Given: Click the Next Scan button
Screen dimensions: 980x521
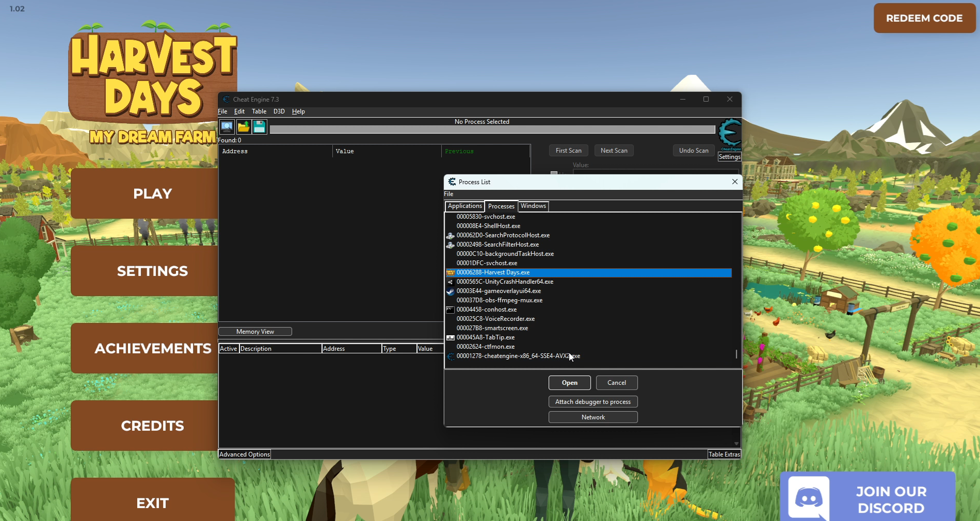Looking at the screenshot, I should pyautogui.click(x=614, y=151).
